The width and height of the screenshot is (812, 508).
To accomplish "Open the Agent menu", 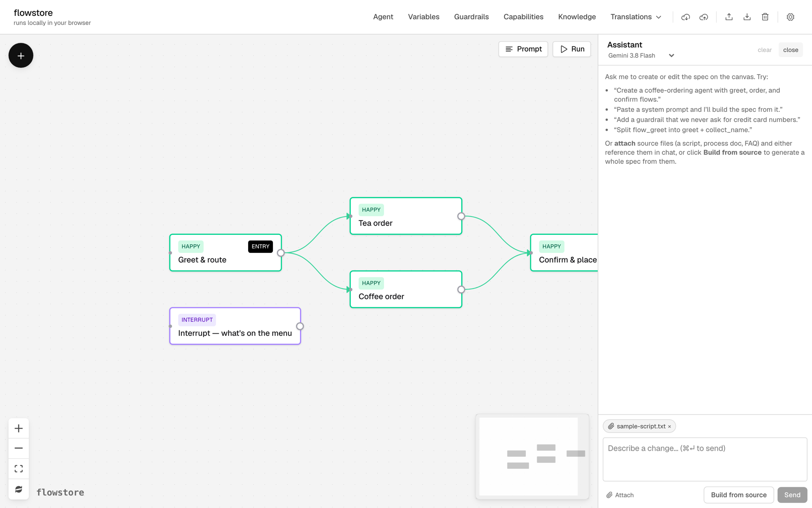I will (x=383, y=17).
